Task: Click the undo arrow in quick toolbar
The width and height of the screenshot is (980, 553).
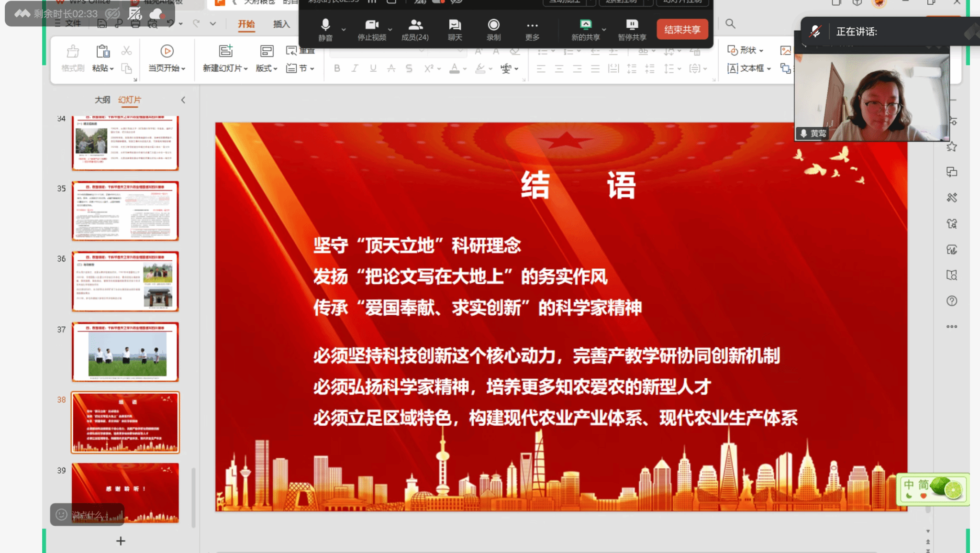Action: [170, 23]
